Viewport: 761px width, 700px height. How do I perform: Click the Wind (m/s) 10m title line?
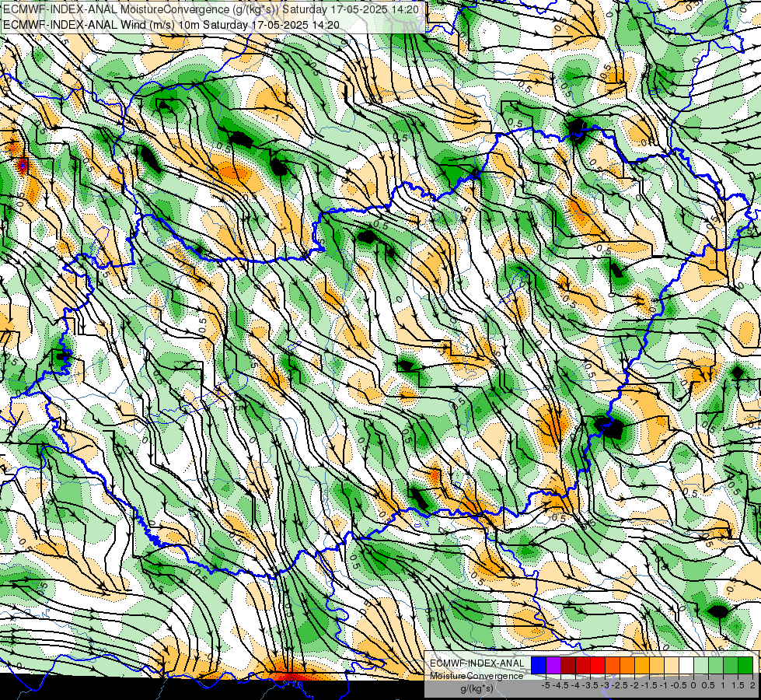point(171,24)
